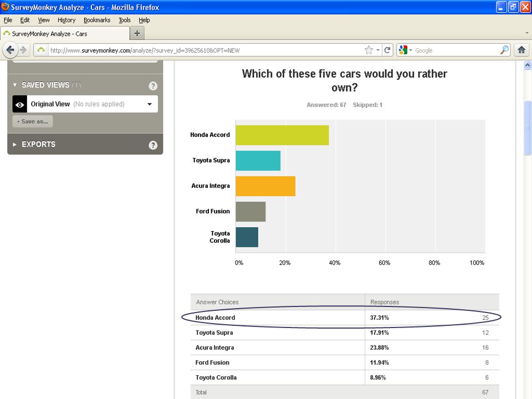532x399 pixels.
Task: Click the Firefox logo in the title bar
Action: tap(5, 7)
